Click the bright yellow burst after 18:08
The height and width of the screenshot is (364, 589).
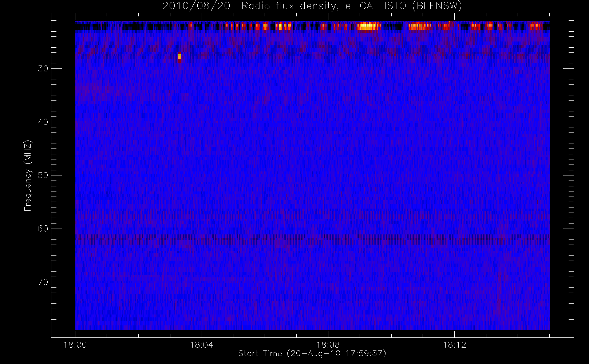click(368, 26)
